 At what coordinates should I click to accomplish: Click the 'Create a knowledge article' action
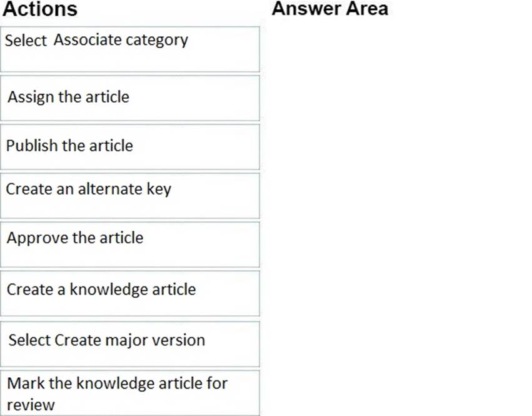click(x=129, y=293)
